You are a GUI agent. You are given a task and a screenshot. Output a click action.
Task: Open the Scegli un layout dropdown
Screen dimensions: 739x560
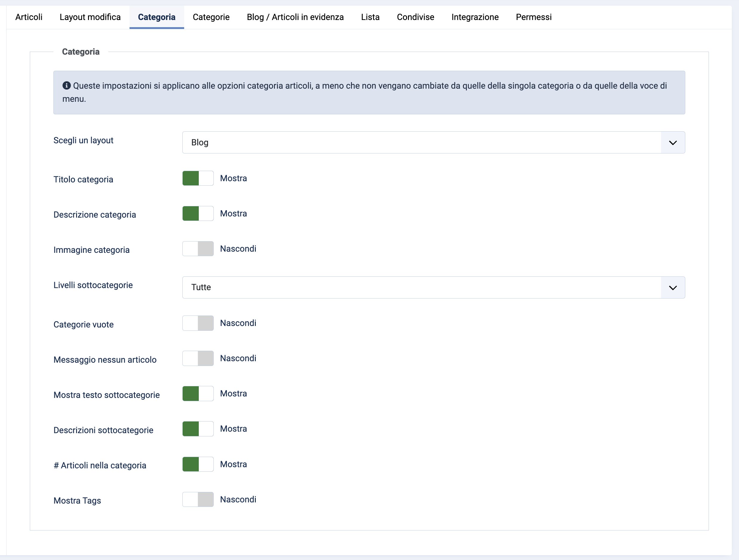click(x=433, y=142)
